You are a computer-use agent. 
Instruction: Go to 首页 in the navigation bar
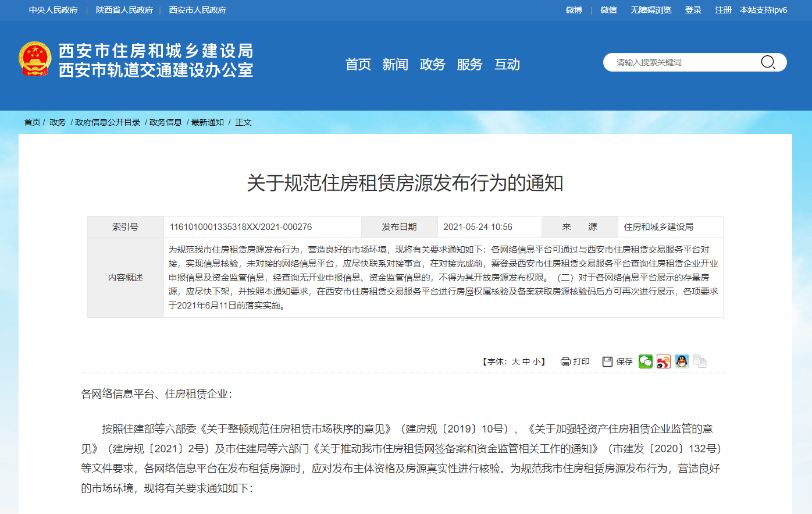(358, 65)
